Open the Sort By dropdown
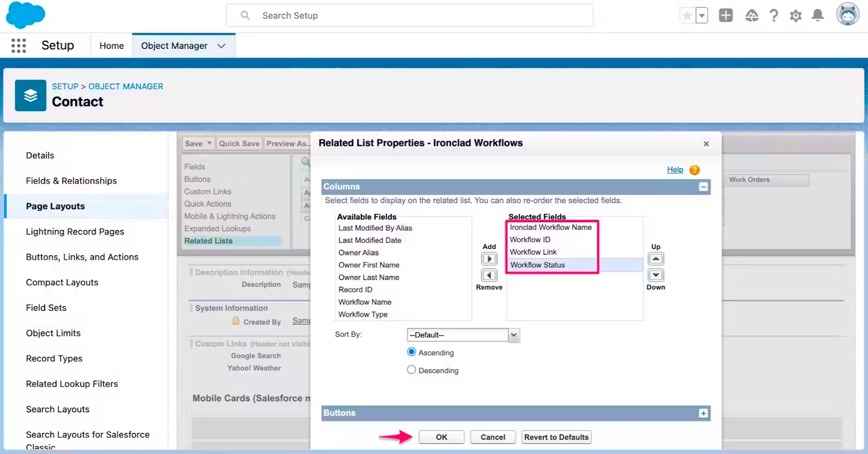This screenshot has width=868, height=454. coord(463,335)
